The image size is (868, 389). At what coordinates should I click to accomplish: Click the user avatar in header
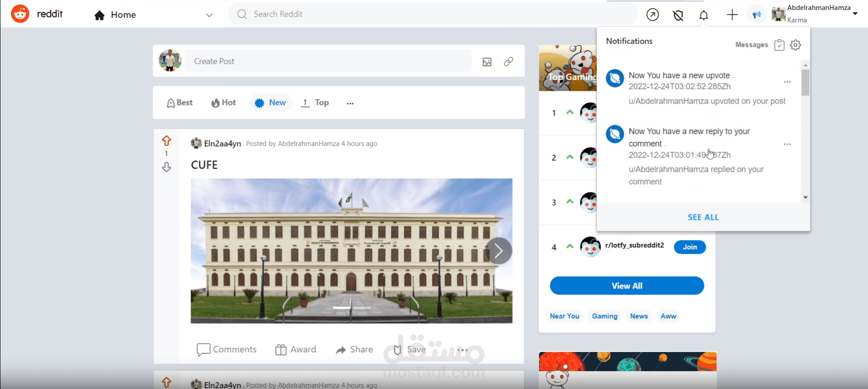click(778, 14)
